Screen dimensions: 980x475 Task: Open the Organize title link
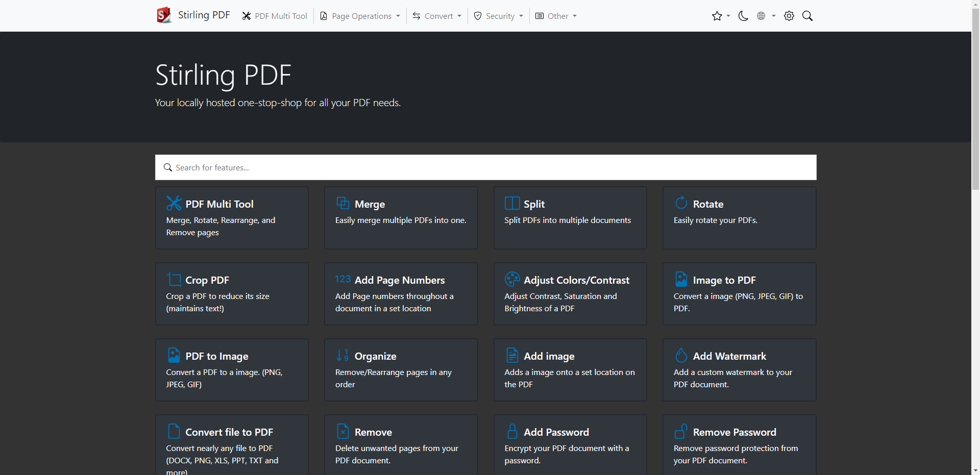coord(375,356)
